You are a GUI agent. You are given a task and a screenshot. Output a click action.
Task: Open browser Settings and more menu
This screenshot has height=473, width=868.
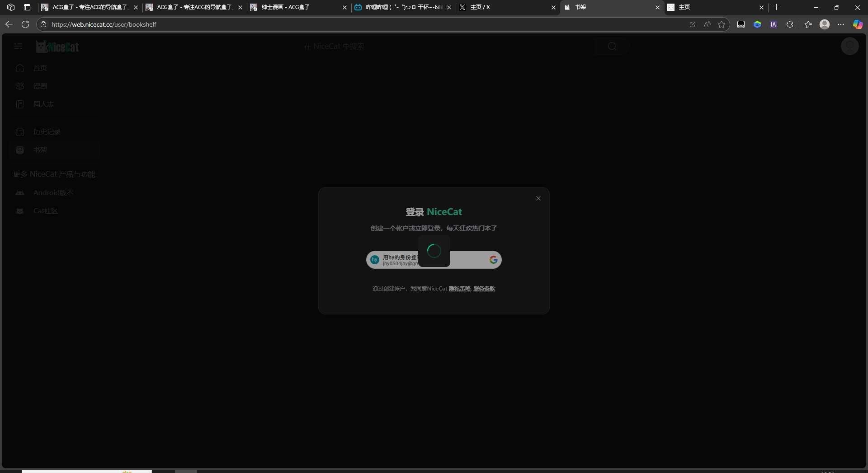click(841, 24)
